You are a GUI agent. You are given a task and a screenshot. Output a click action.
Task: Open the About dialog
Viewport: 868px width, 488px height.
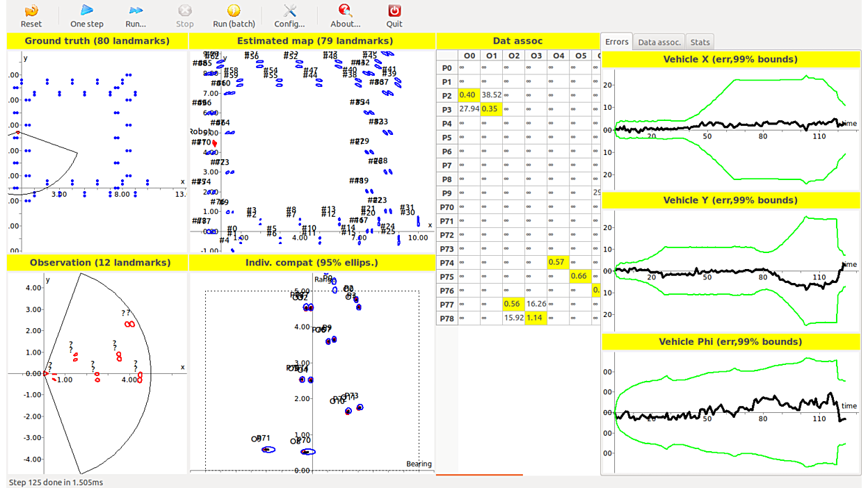[x=345, y=15]
